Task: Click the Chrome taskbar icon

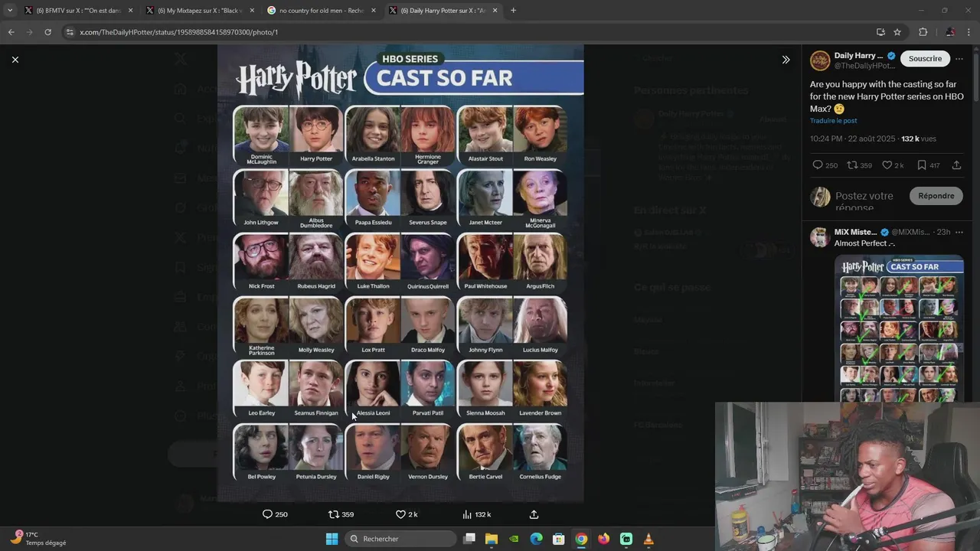Action: coord(581,539)
